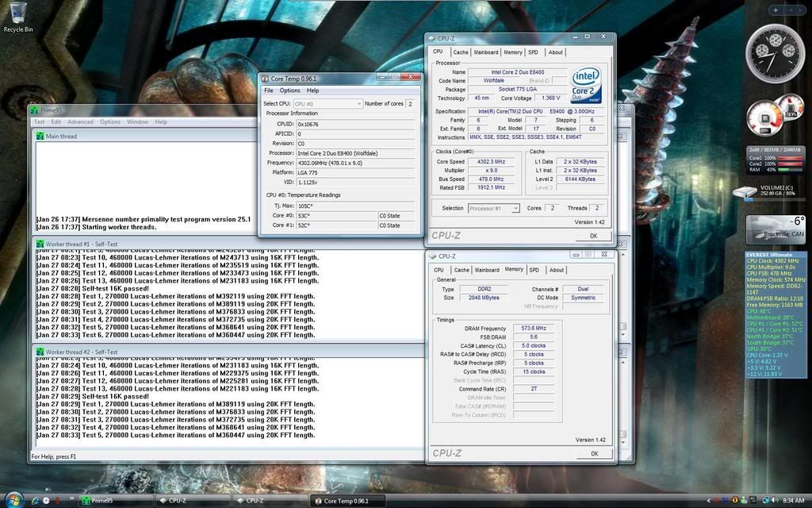Screen dimensions: 812x508
Task: Switch to About tab in top CPU-Z
Action: point(556,52)
